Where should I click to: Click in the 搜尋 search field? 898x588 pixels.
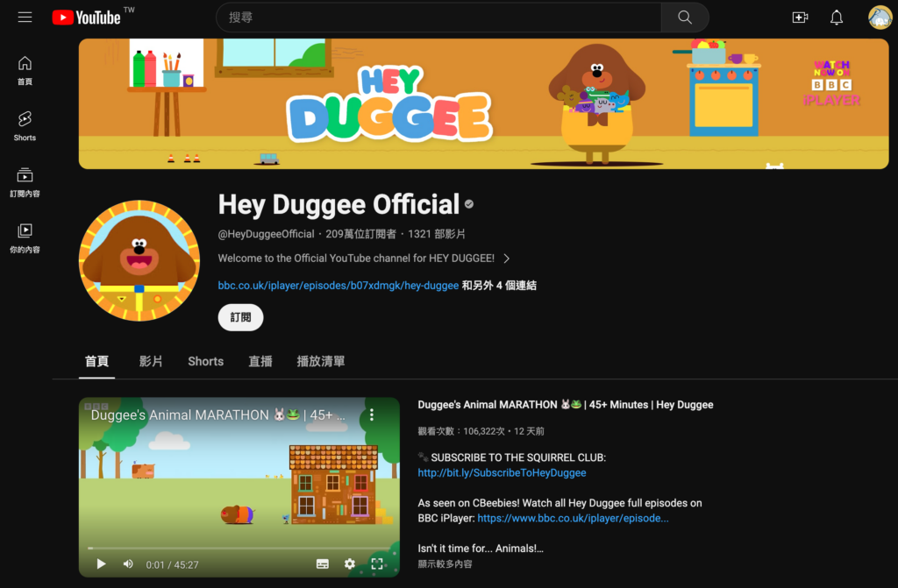click(438, 18)
